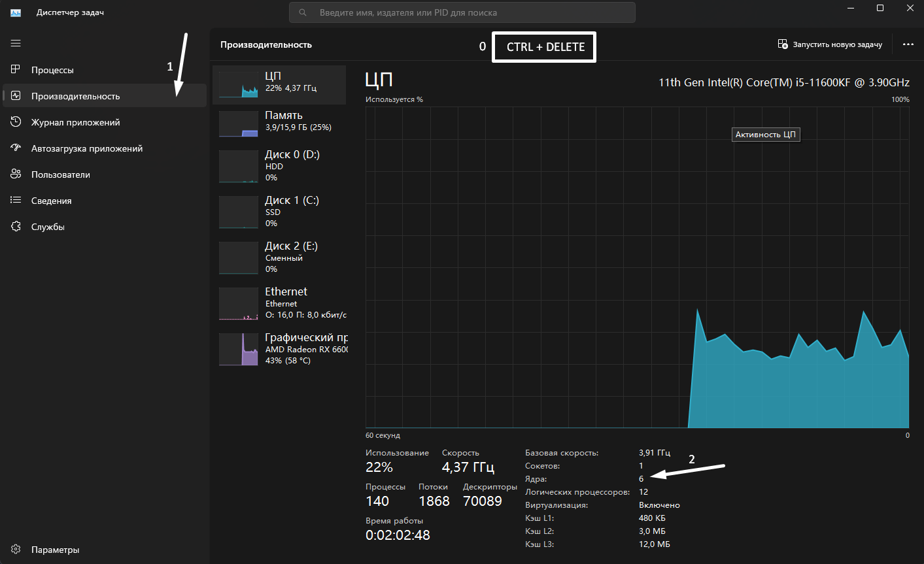Click the "22%" value under "Использование"
This screenshot has height=564, width=924.
pos(379,467)
